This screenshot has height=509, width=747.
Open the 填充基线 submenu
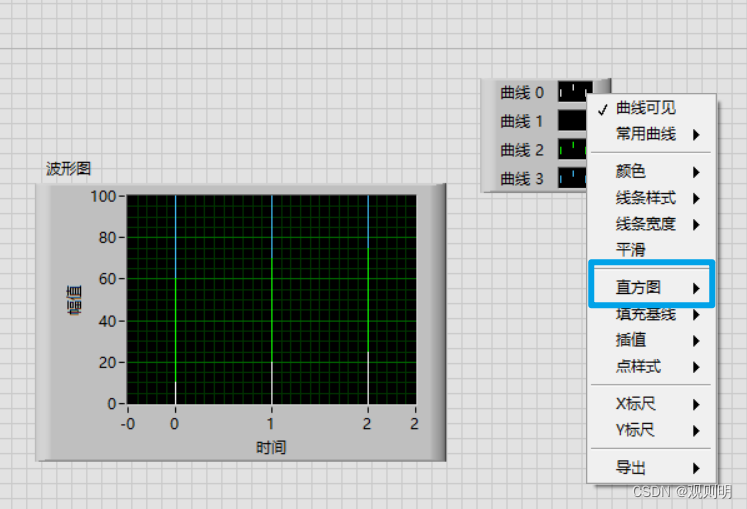651,314
